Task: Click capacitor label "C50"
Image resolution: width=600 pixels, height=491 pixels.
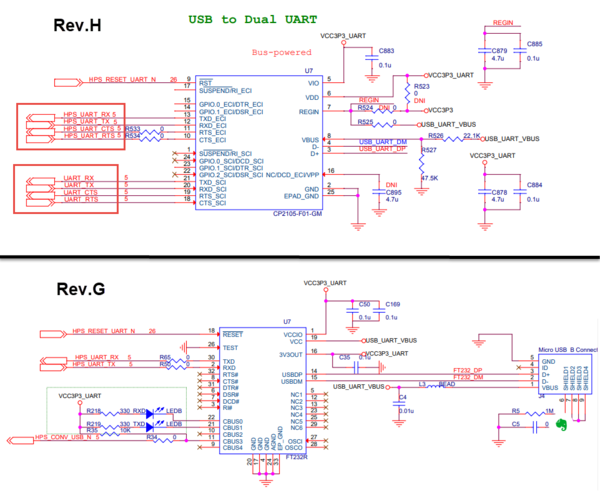Action: point(364,304)
